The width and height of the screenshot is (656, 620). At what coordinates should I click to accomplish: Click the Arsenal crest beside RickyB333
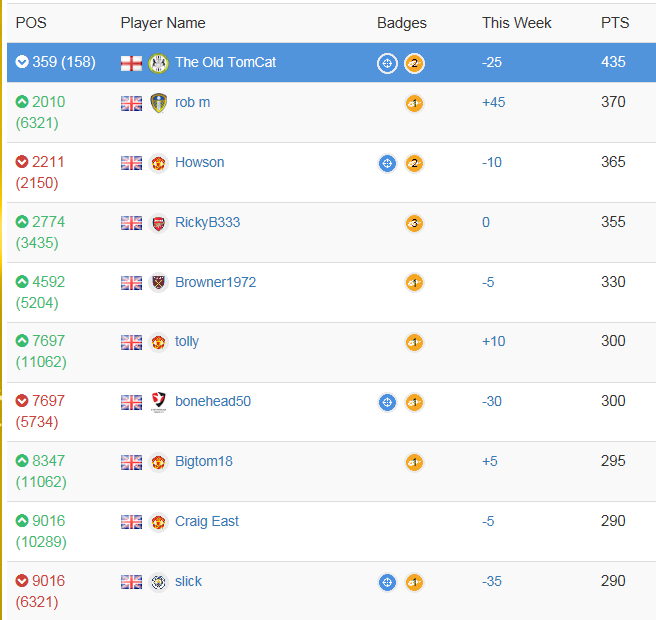[x=158, y=223]
